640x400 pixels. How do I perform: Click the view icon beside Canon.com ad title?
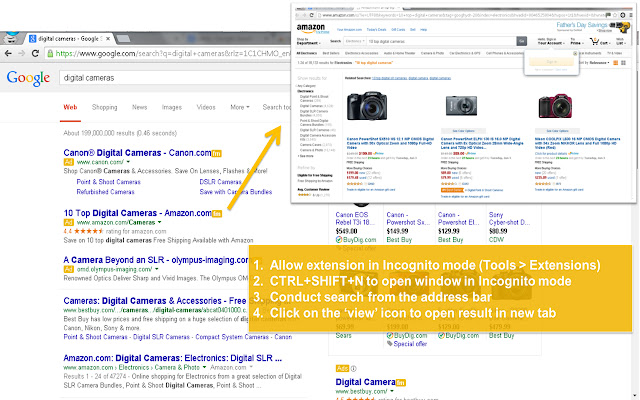pyautogui.click(x=217, y=153)
